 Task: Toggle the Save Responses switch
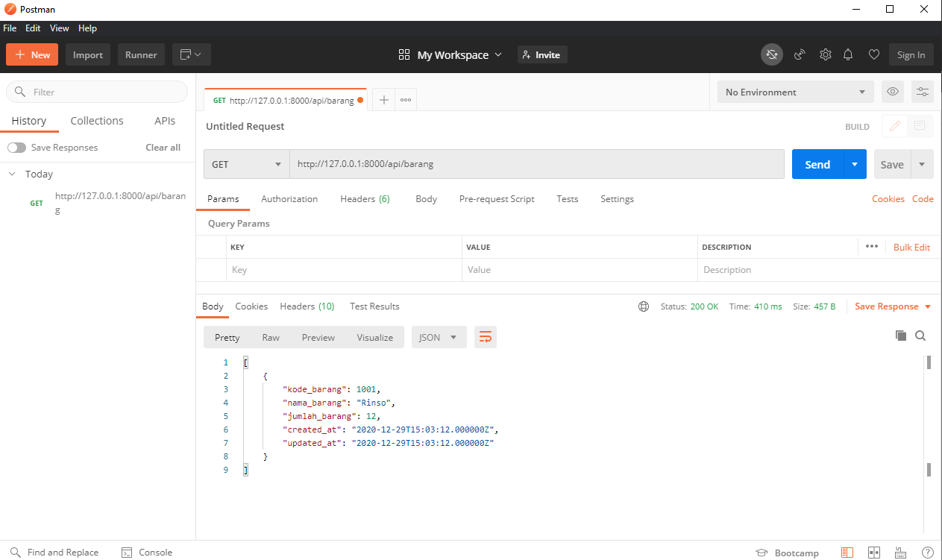16,148
